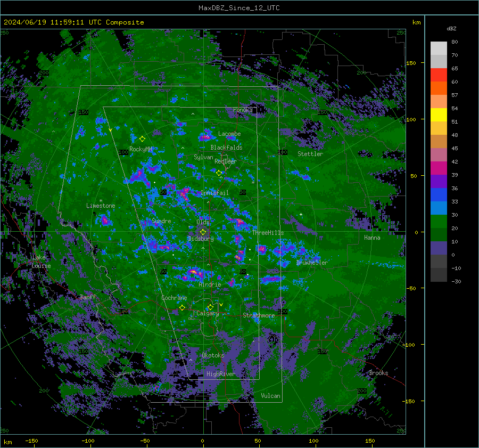Click the Innisfail label

point(214,193)
